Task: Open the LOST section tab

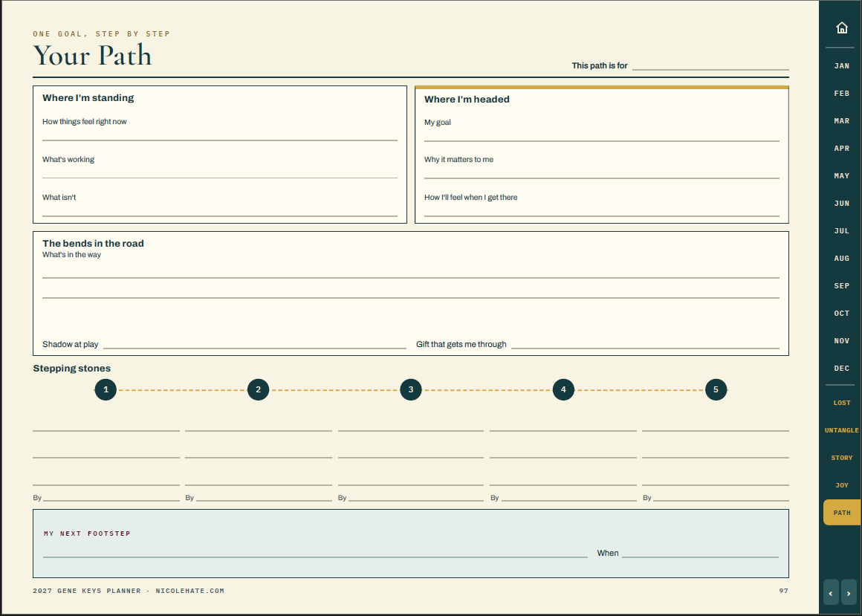Action: 842,403
